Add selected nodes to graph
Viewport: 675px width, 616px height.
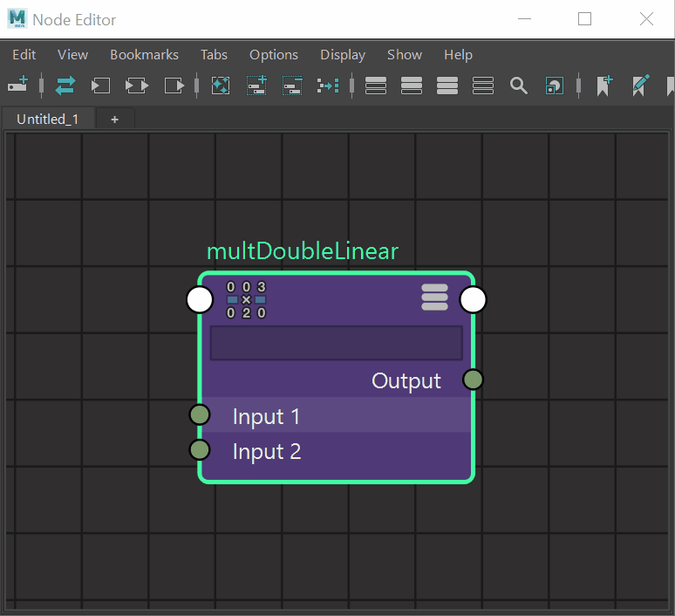click(256, 86)
